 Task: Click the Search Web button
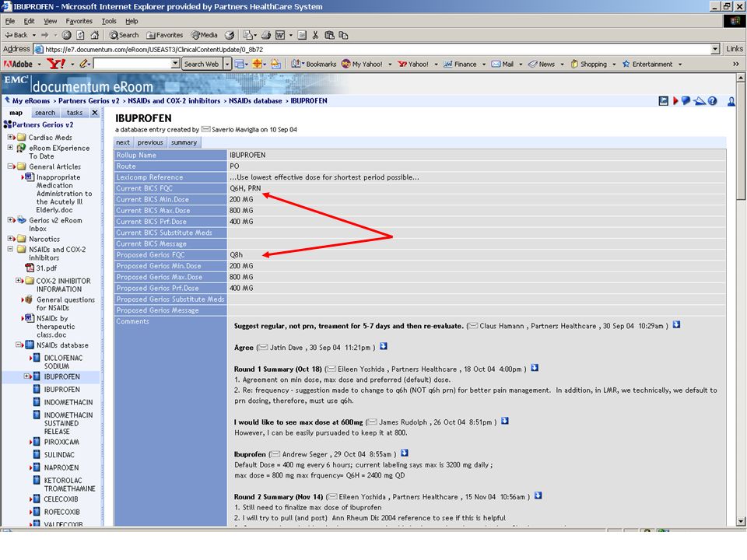202,64
